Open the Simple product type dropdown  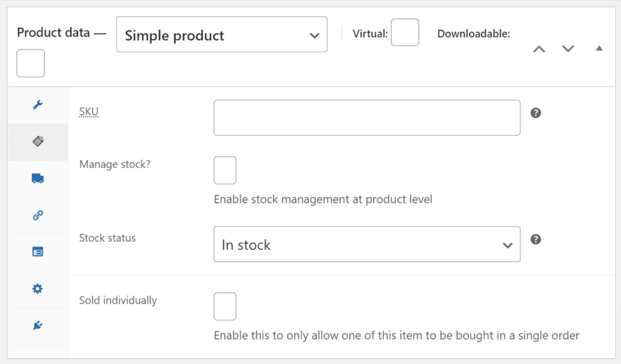click(222, 34)
